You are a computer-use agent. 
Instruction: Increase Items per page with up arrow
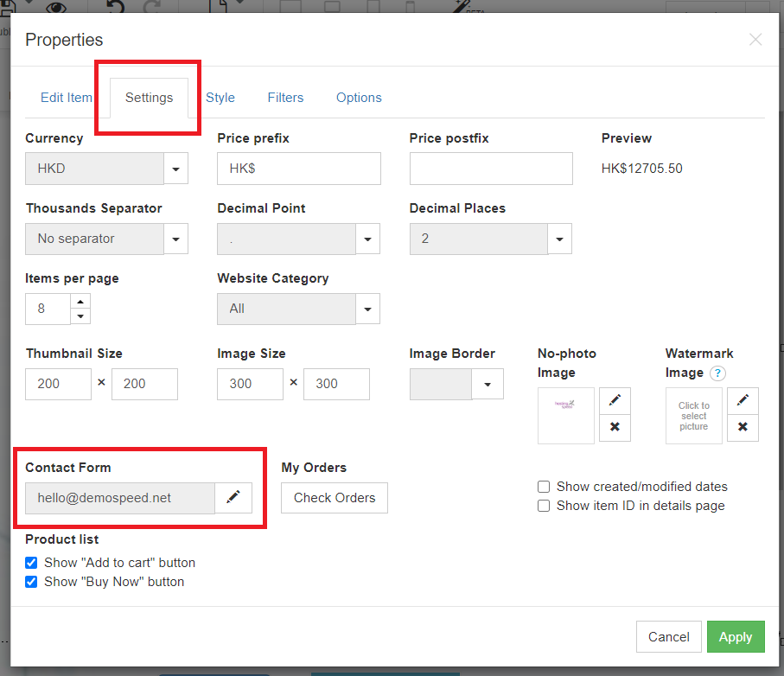pyautogui.click(x=80, y=302)
